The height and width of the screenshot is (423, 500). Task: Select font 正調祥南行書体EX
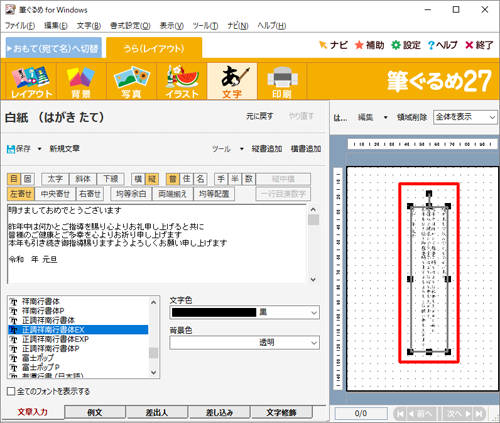click(78, 330)
